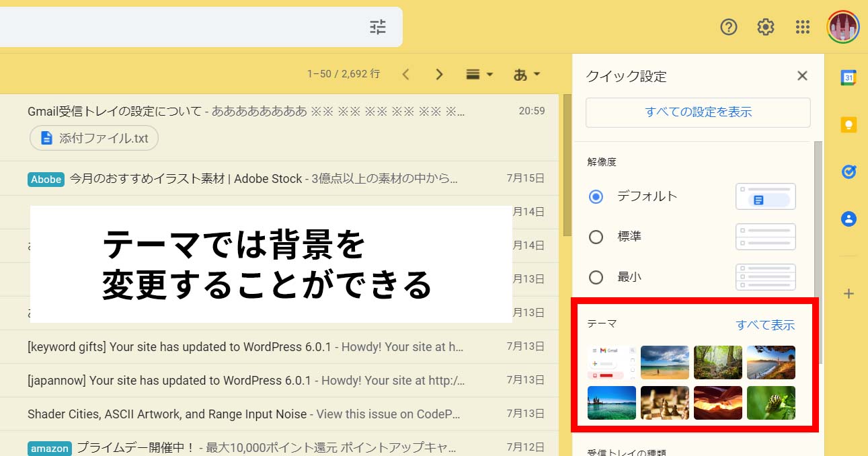This screenshot has width=868, height=456.
Task: Open Google Contacts side panel icon
Action: point(849,219)
